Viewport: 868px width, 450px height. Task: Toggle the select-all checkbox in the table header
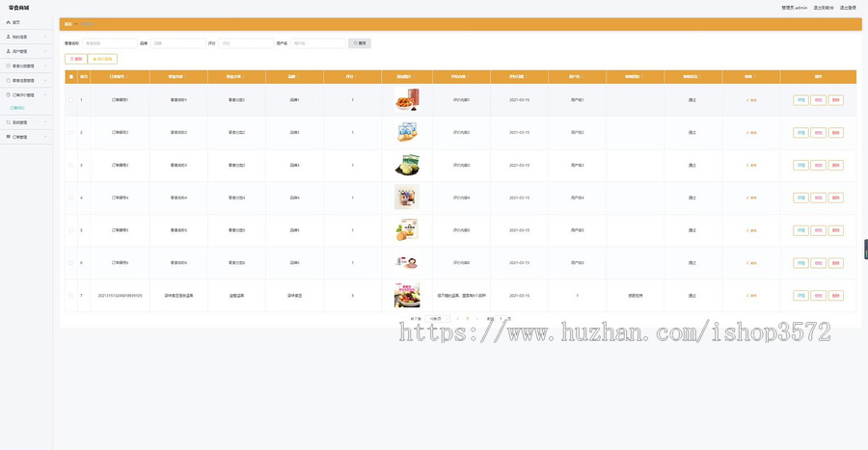coord(70,77)
